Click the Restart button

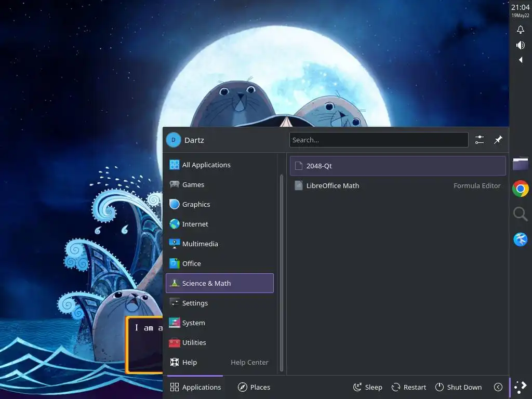point(409,387)
